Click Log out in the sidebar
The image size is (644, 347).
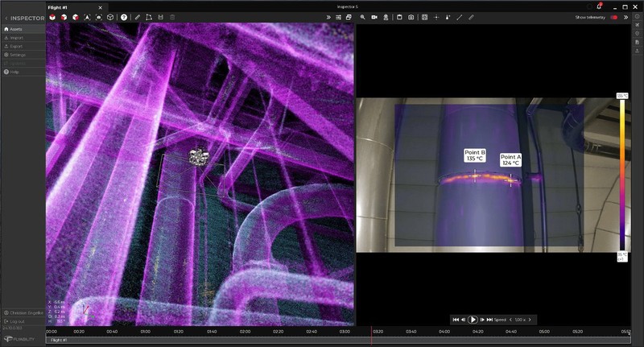pyautogui.click(x=16, y=320)
